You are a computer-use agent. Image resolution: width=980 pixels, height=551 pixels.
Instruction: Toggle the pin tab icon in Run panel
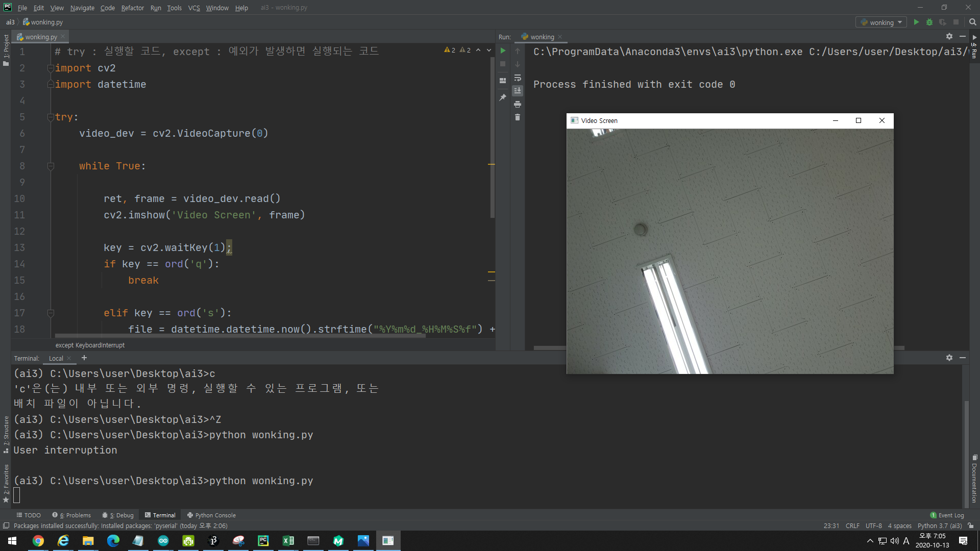pos(503,97)
